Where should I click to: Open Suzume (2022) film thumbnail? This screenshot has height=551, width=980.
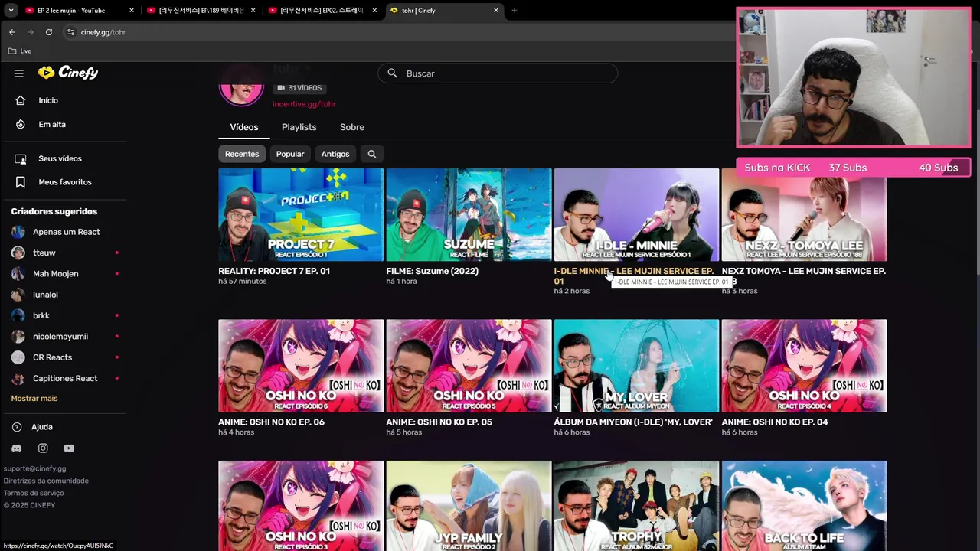(x=469, y=215)
